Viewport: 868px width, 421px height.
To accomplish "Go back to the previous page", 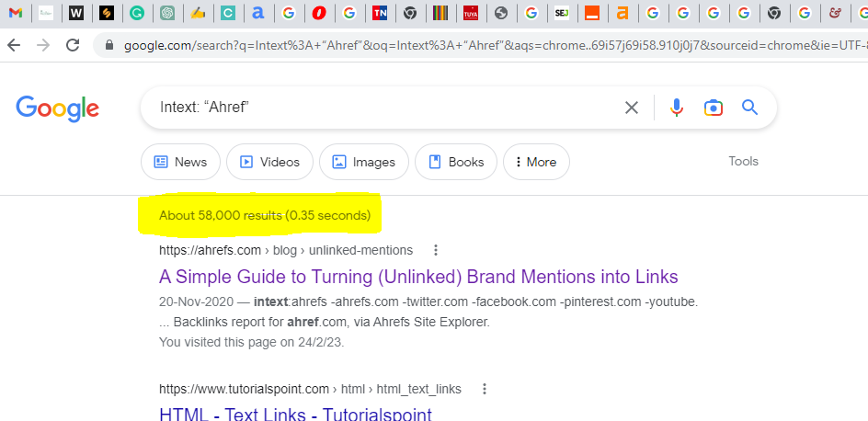I will pos(14,45).
